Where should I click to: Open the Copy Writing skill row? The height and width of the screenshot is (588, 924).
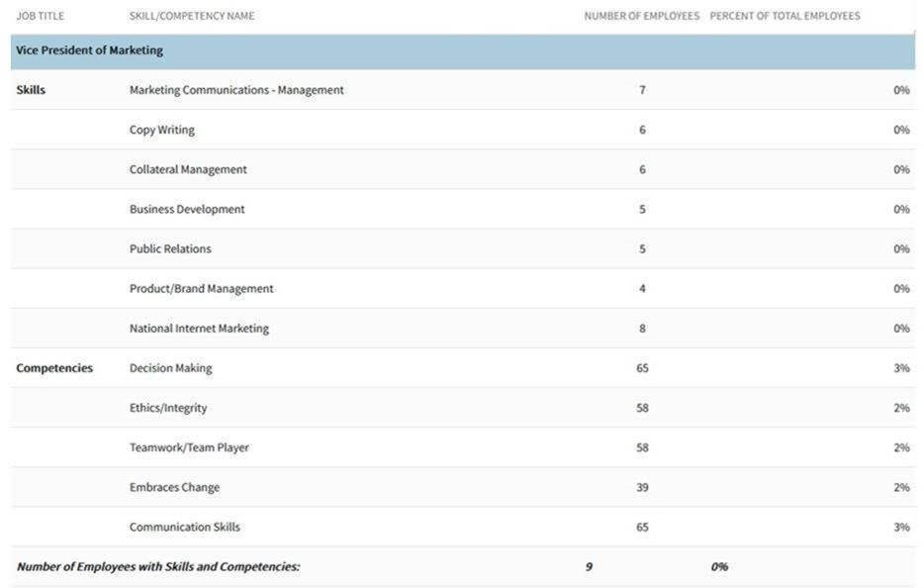pos(162,130)
